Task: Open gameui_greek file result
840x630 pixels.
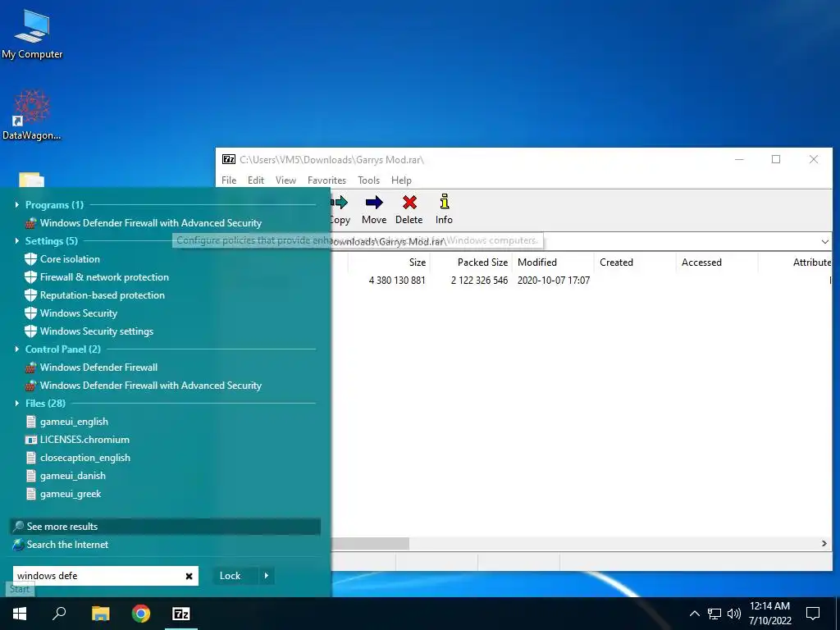Action: pos(63,494)
